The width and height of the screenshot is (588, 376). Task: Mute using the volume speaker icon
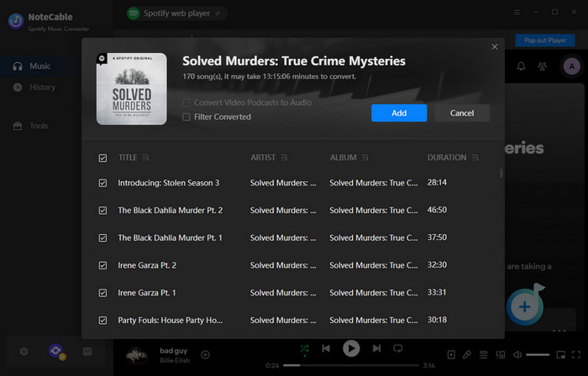point(517,355)
